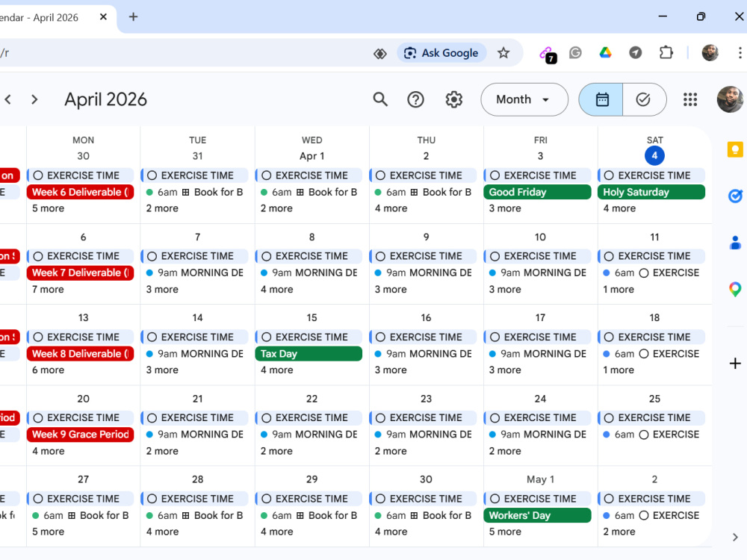Open Contacts in side panel
This screenshot has height=560, width=747.
coord(735,243)
